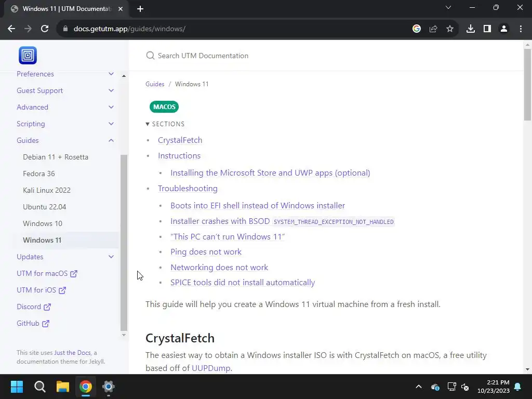The image size is (532, 399).
Task: Open the Kali Linux 2022 guide
Action: pos(47,190)
